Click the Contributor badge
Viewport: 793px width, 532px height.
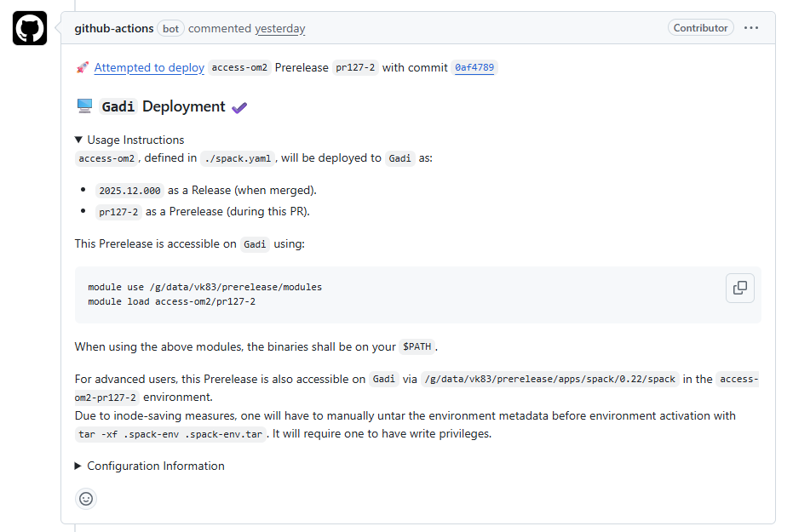[700, 26]
